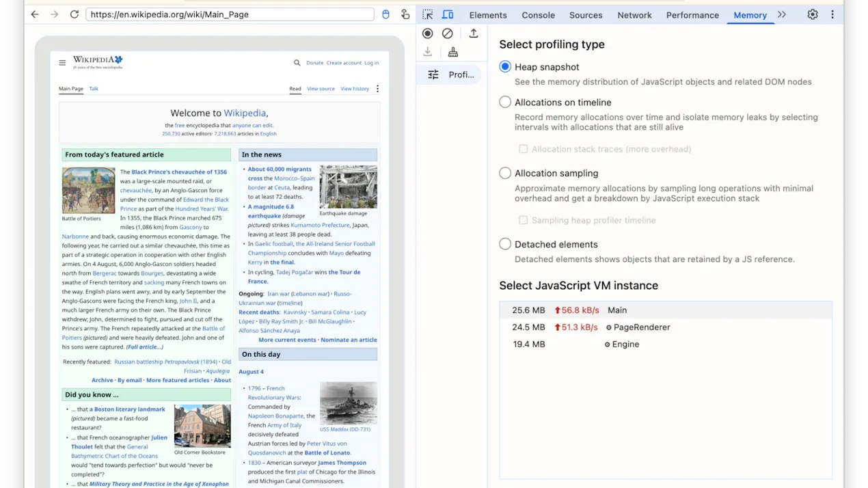
Task: Click the shield icon beside address bar
Action: 385,14
